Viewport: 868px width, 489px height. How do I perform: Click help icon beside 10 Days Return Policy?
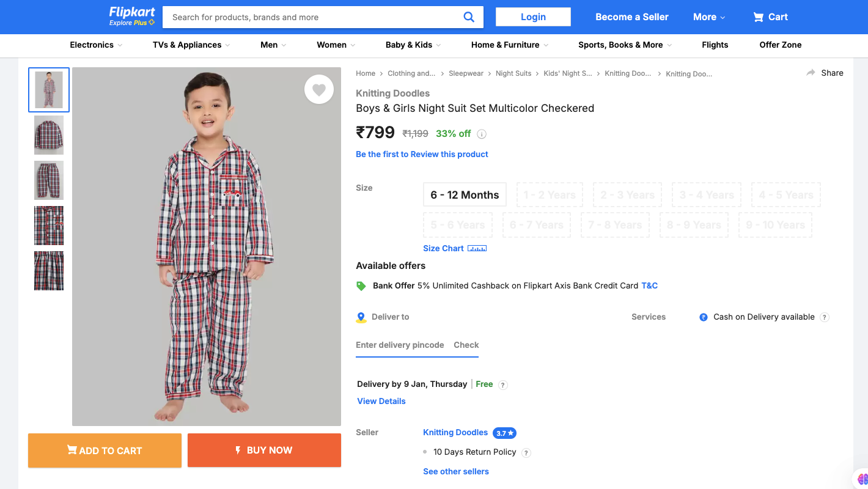pyautogui.click(x=526, y=453)
